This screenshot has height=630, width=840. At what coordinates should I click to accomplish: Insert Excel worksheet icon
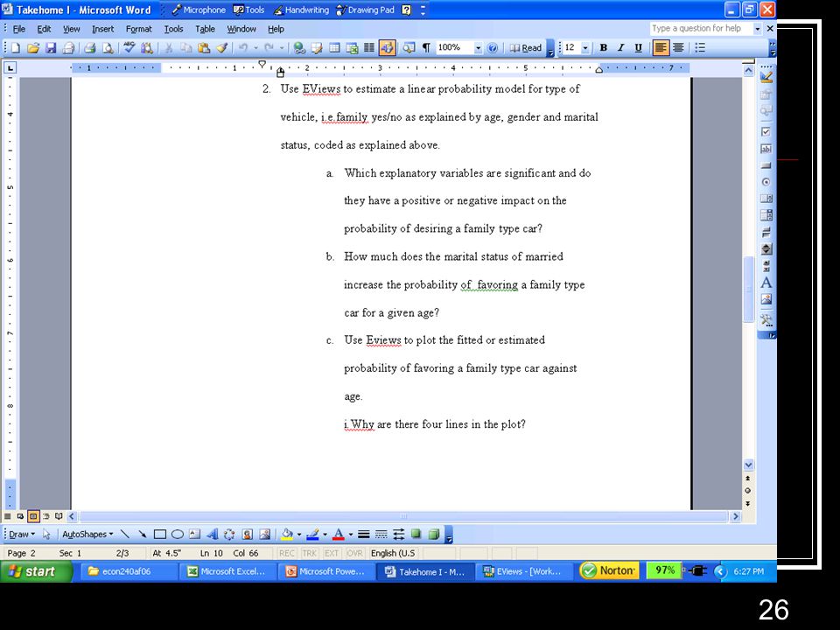(352, 47)
